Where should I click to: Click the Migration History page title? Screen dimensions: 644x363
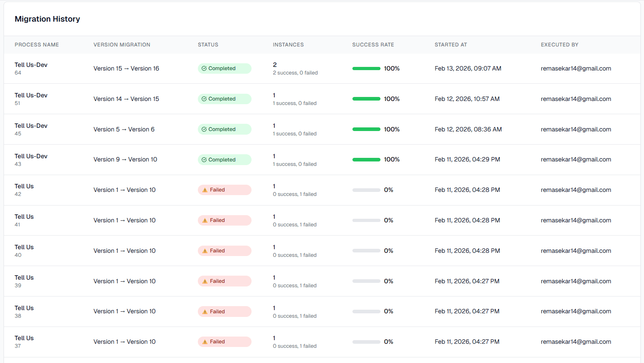(x=47, y=19)
